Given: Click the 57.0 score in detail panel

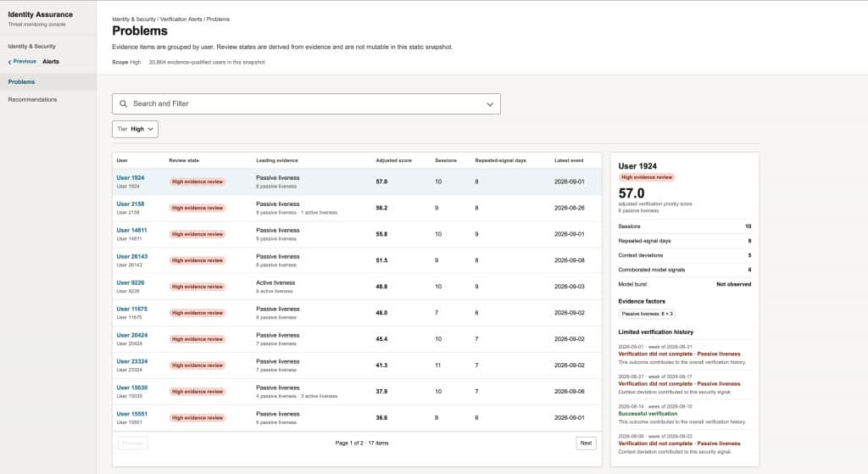Looking at the screenshot, I should point(631,193).
